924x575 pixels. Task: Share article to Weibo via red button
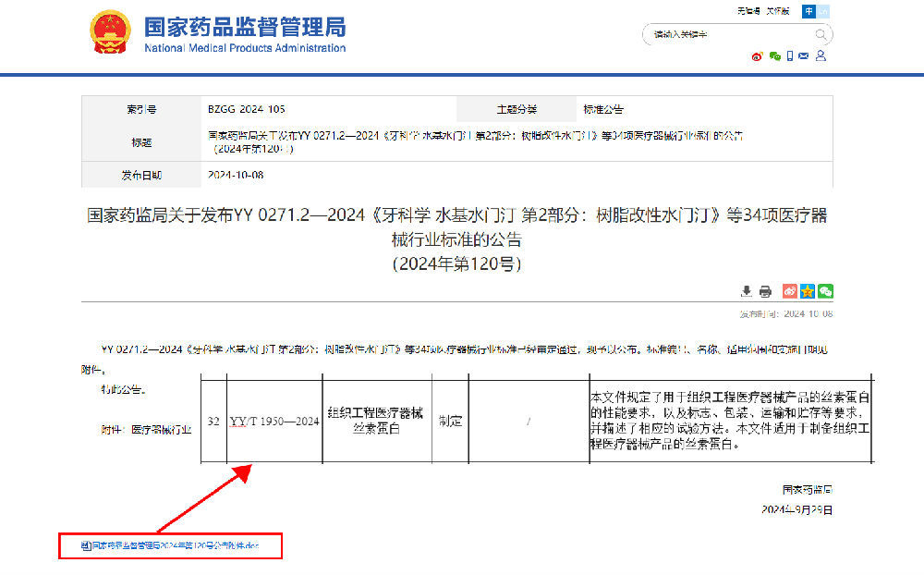[x=790, y=291]
